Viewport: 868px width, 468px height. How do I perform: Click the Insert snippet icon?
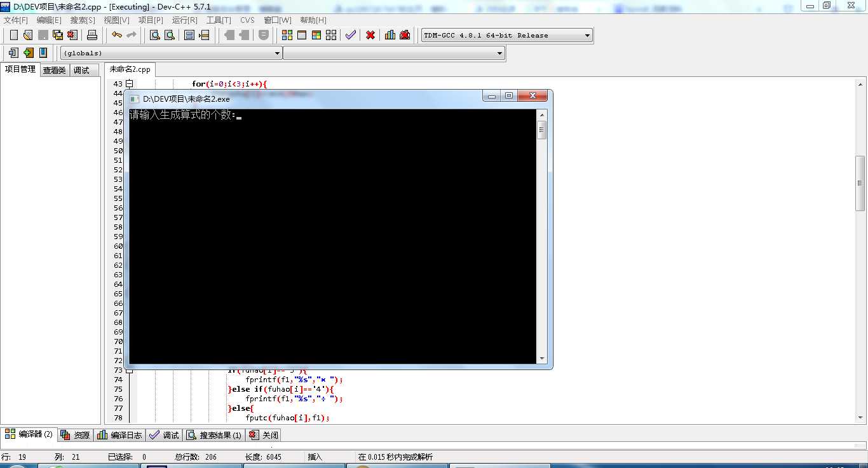[x=13, y=53]
